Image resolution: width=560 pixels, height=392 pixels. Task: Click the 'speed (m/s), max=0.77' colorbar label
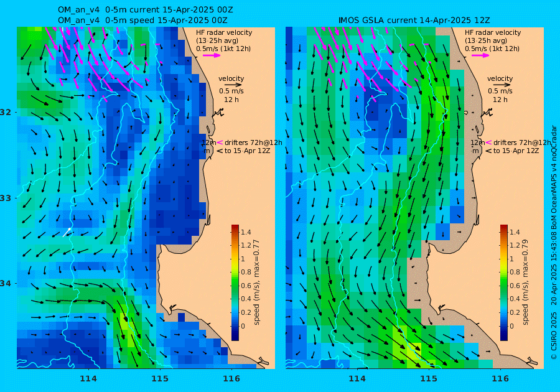tap(256, 282)
